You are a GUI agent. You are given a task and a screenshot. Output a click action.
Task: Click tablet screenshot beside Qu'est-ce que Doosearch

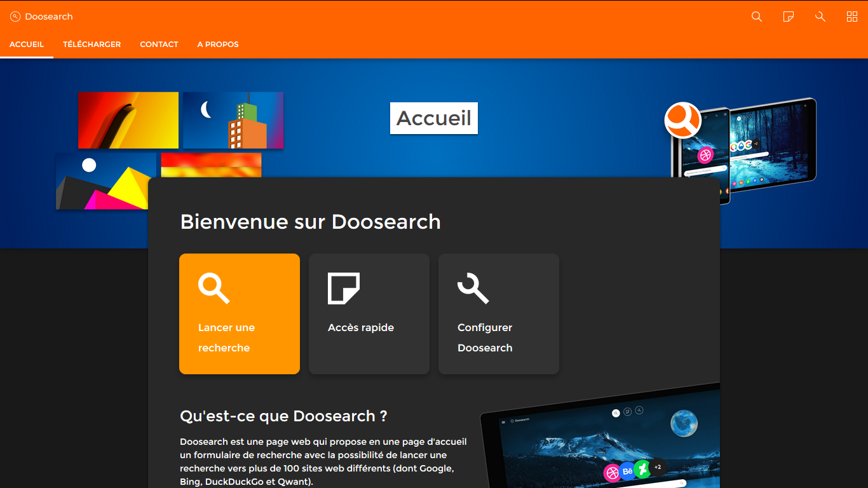tap(604, 438)
